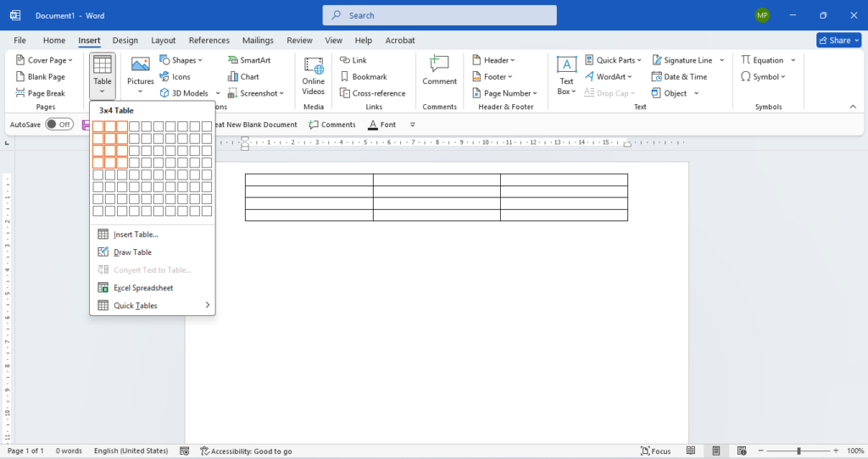The image size is (868, 459).
Task: Switch to the Review tab
Action: point(299,41)
